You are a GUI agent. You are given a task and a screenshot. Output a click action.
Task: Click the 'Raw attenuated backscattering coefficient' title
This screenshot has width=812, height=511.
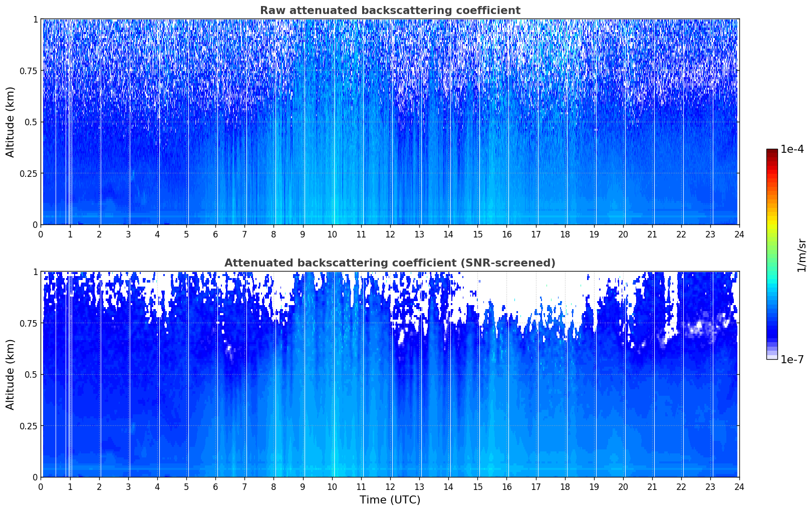click(x=390, y=11)
